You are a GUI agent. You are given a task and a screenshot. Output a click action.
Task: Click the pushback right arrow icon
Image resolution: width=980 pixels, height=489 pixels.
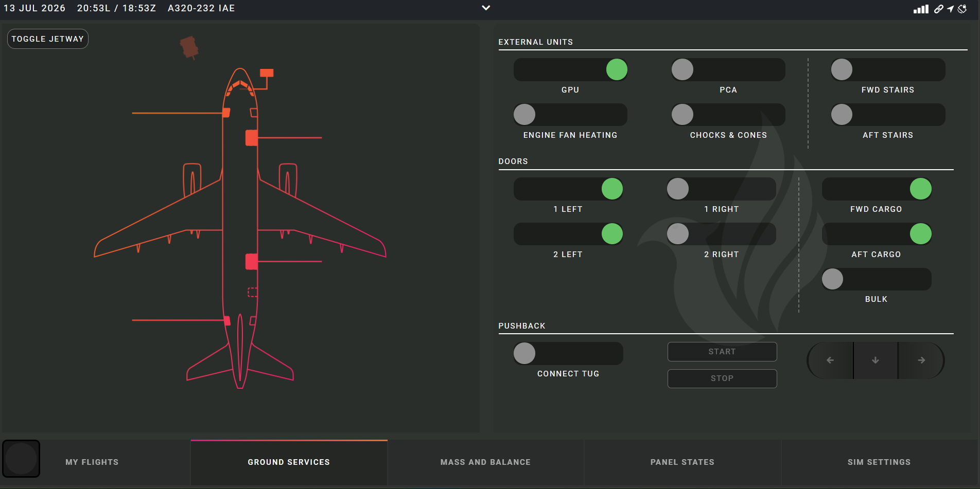click(921, 360)
